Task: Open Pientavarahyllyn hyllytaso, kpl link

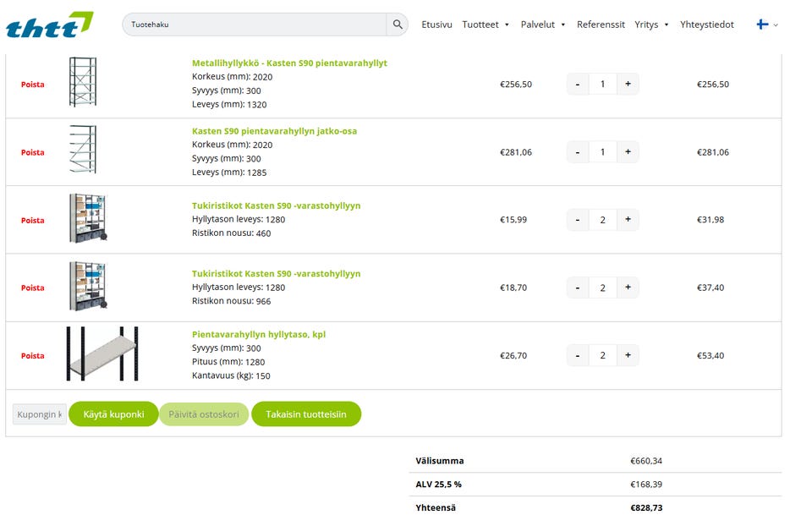Action: pos(259,334)
